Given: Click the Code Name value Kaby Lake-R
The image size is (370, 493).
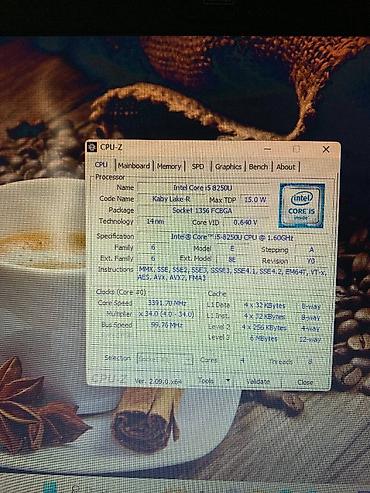Looking at the screenshot, I should click(171, 199).
